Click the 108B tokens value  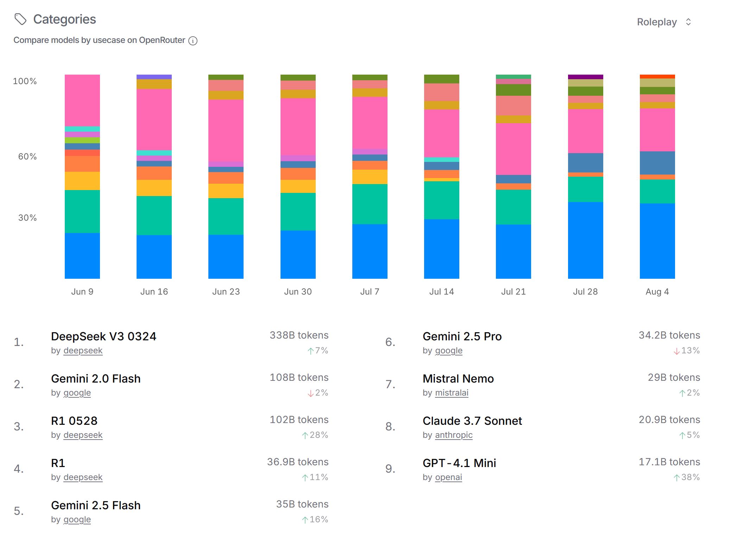299,378
